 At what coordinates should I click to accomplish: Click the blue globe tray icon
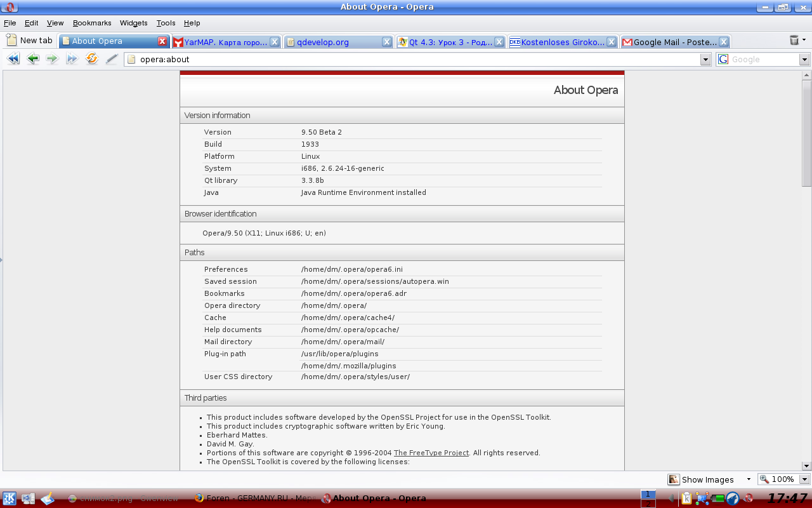tap(733, 498)
